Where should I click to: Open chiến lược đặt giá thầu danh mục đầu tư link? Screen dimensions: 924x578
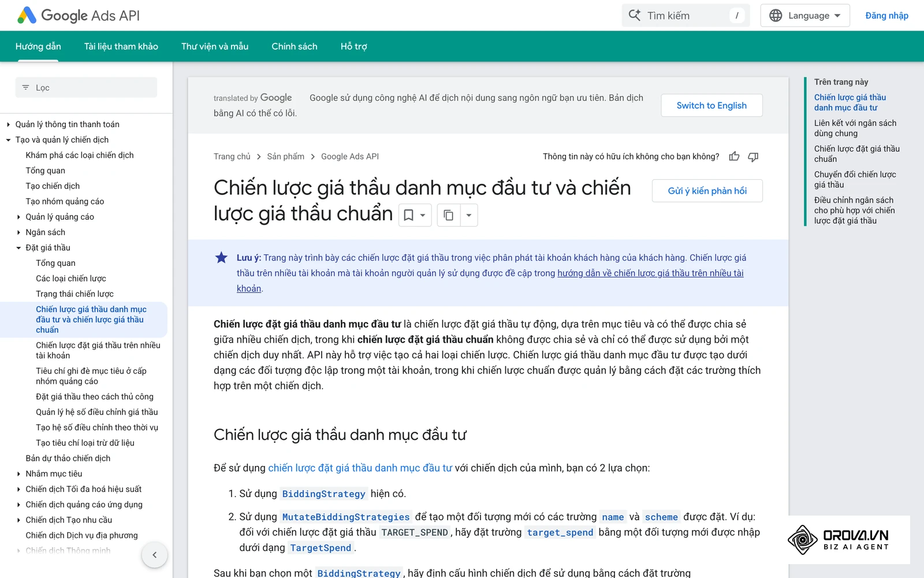pyautogui.click(x=360, y=468)
